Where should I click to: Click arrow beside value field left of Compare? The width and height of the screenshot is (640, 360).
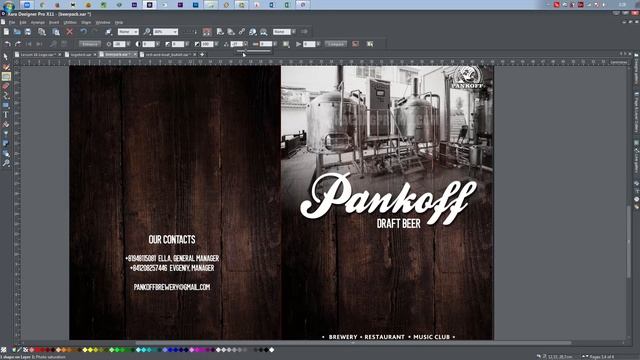(x=318, y=44)
